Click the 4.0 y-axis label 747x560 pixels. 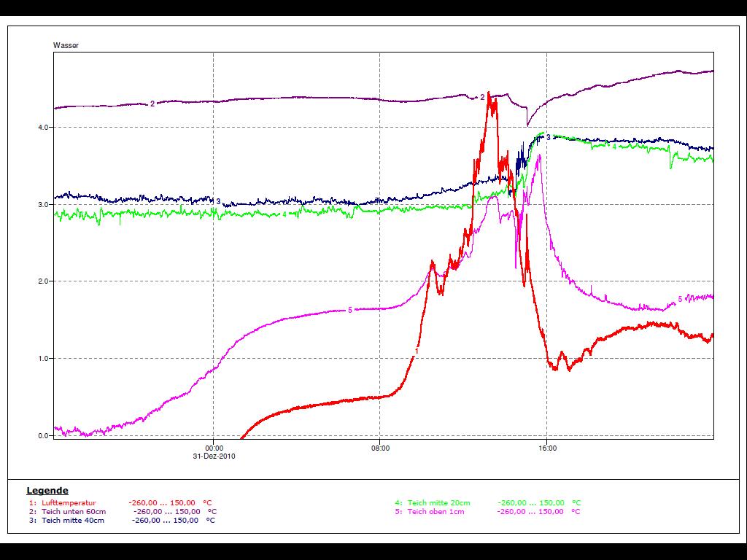pos(43,128)
